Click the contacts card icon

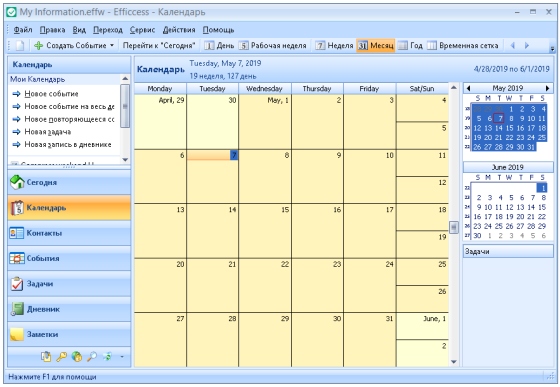coord(17,233)
